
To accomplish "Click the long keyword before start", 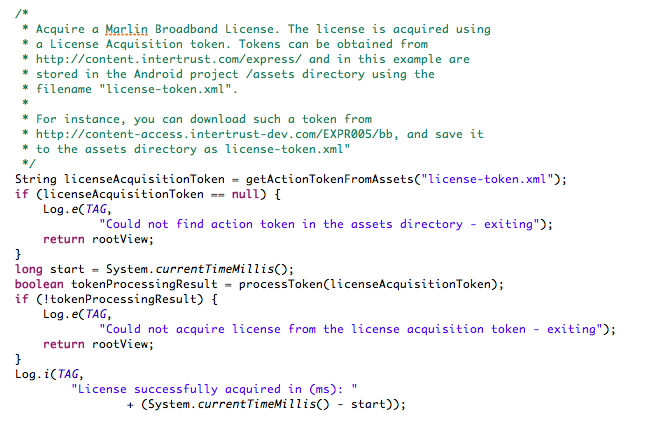I will tap(28, 269).
